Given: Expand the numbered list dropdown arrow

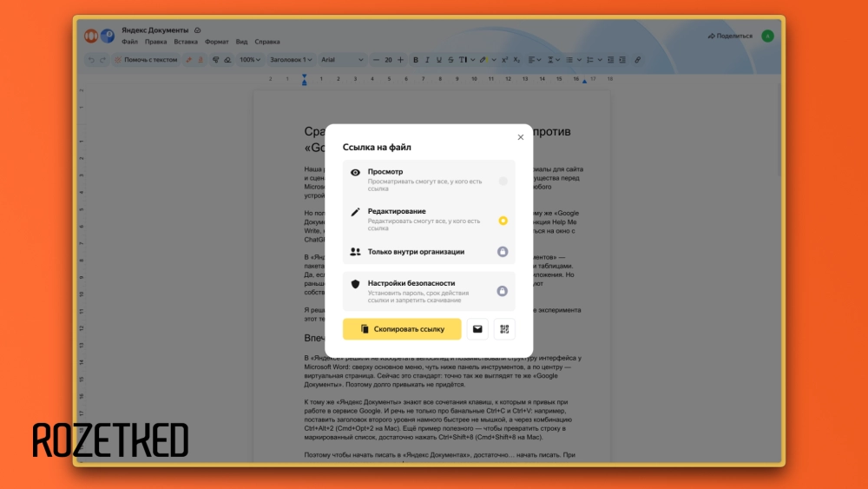Looking at the screenshot, I should pyautogui.click(x=600, y=60).
